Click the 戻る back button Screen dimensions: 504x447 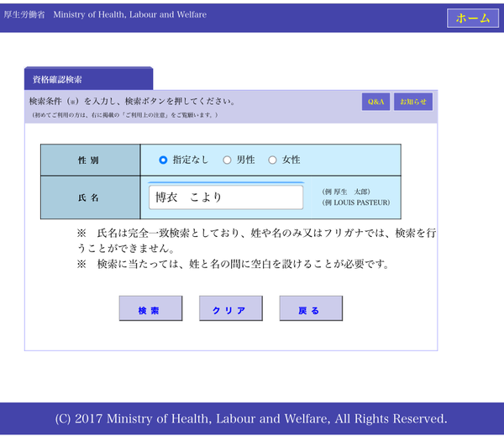click(311, 308)
